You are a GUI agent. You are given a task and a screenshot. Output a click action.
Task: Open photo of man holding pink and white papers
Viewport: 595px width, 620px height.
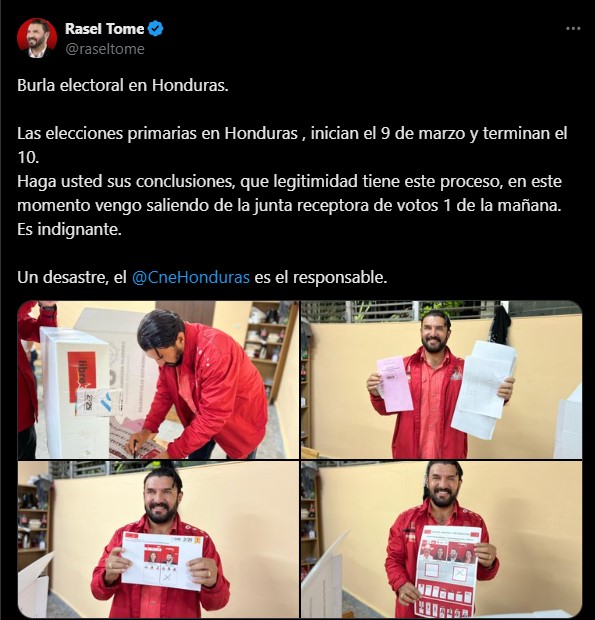(x=441, y=380)
